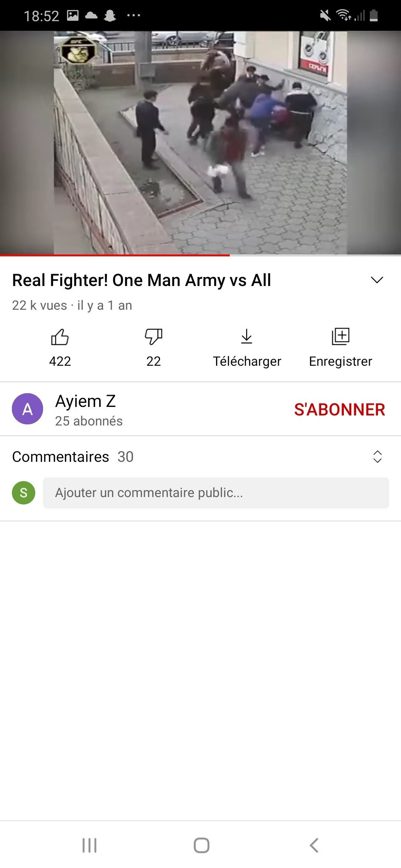Image resolution: width=401 pixels, height=868 pixels.
Task: Tap the channel watermark logo on video
Action: (x=78, y=50)
